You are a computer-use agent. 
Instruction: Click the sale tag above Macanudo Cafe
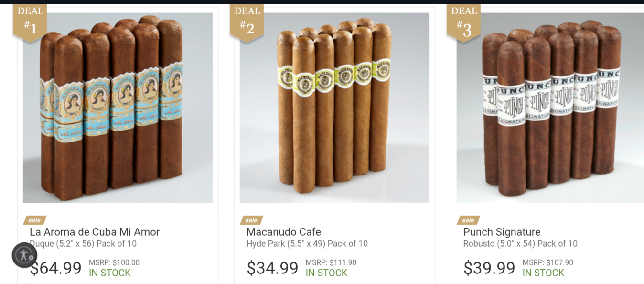coord(252,220)
